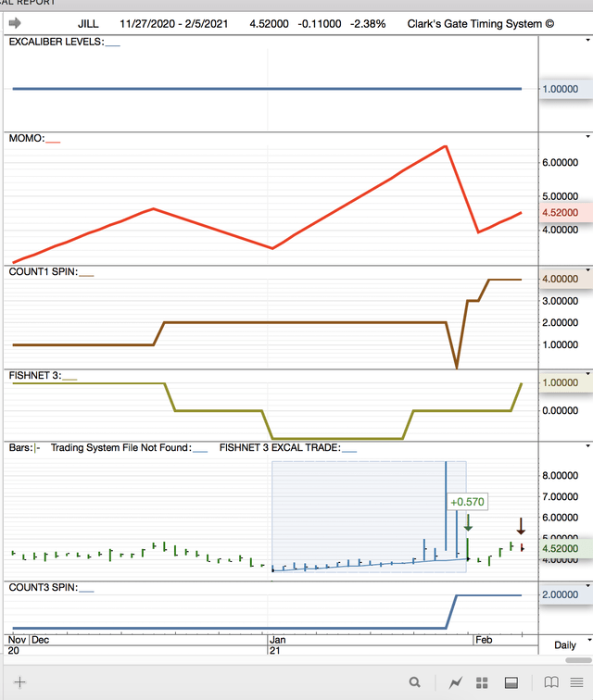This screenshot has height=700, width=593.
Task: Open the Bars pane dropdown arrow
Action: [x=587, y=446]
